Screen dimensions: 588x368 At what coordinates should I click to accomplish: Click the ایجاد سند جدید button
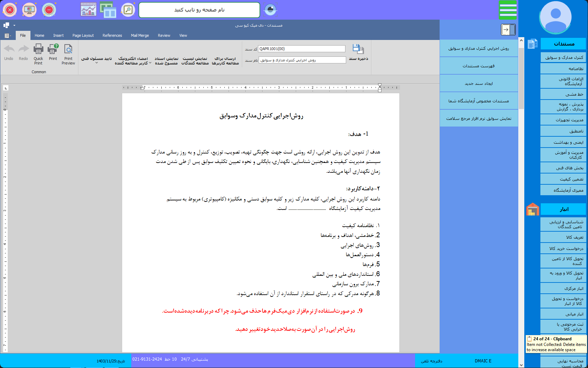pyautogui.click(x=478, y=83)
